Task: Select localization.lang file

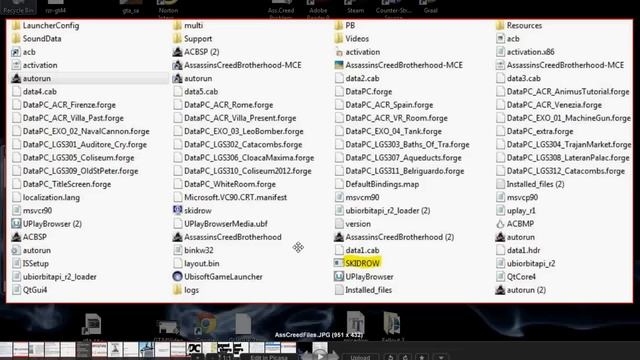Action: [x=51, y=198]
